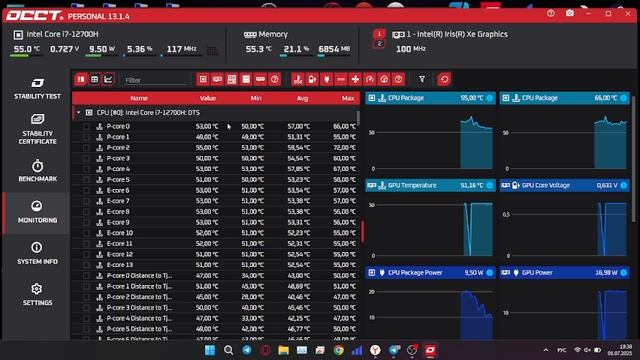Show other sensor types question-mark icon
This screenshot has height=360, width=640.
click(x=398, y=80)
